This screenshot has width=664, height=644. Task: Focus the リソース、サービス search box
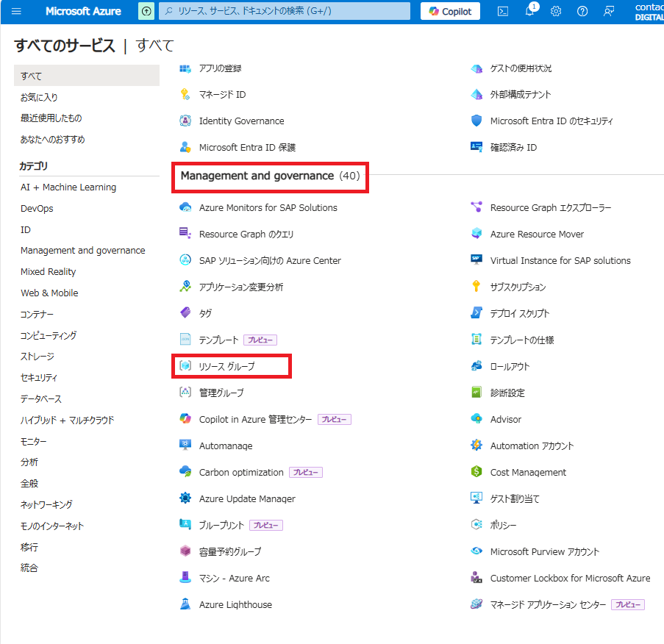click(284, 11)
